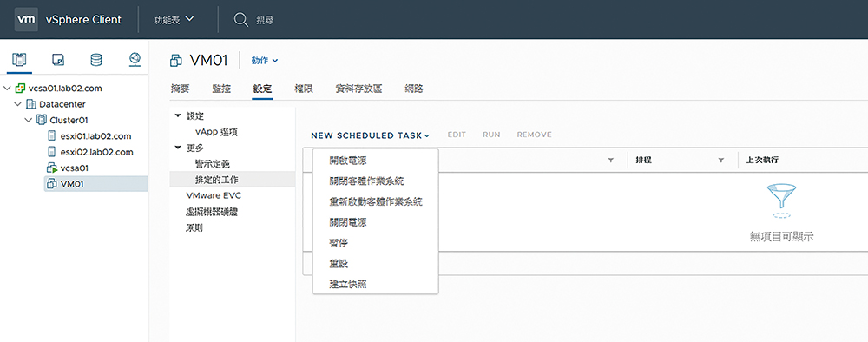This screenshot has width=868, height=342.
Task: Open the 功能表 menu dropdown
Action: click(x=174, y=19)
